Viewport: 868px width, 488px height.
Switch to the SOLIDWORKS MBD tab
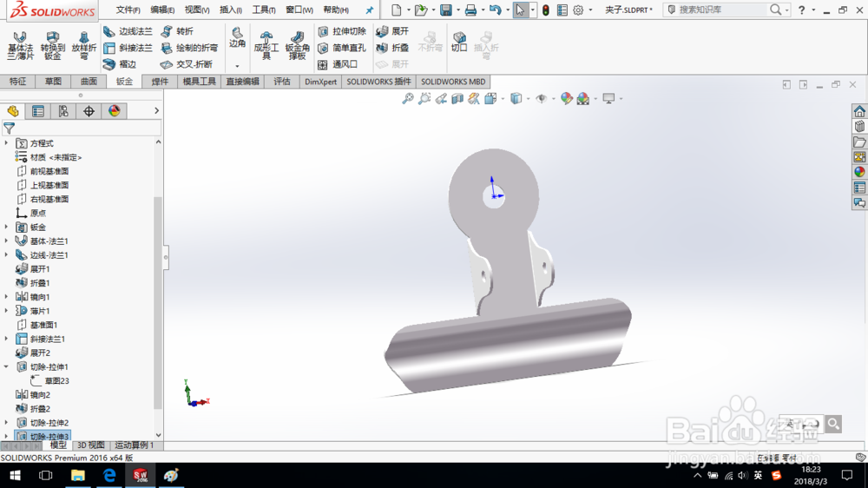(453, 82)
